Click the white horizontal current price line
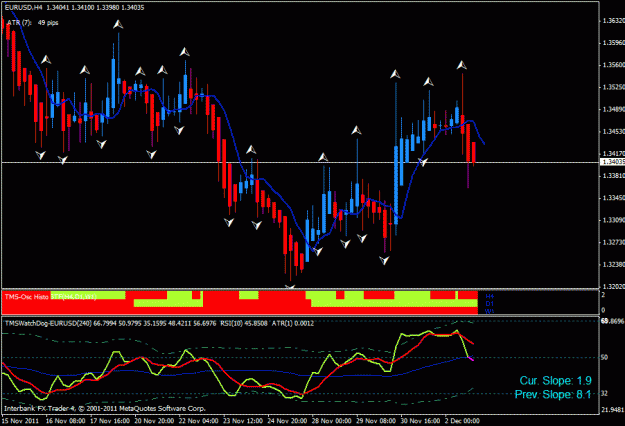This screenshot has width=625, height=426. 300,162
